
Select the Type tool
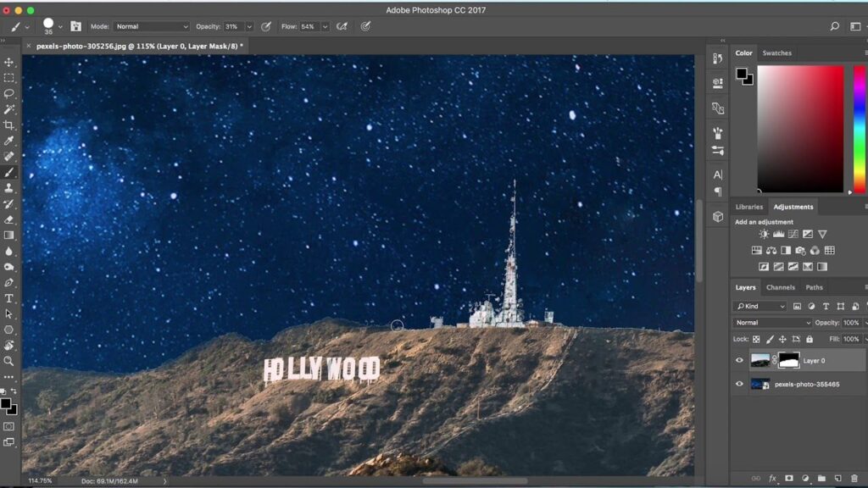point(11,298)
